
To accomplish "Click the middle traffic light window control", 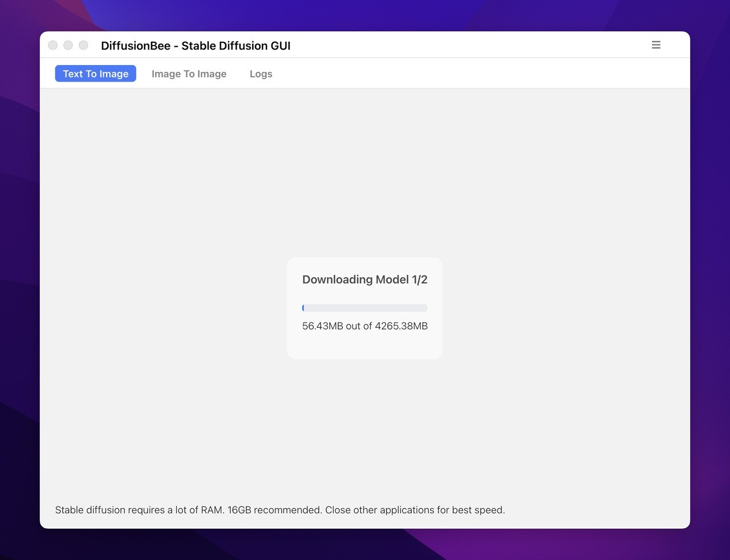I will click(x=68, y=45).
